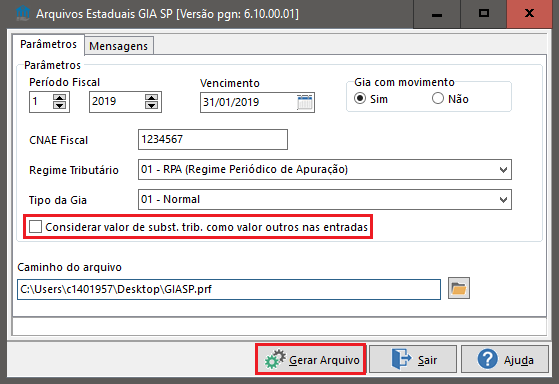Minimize the Arquivos Estaduais GIA SP window
Viewport: 559px width, 384px height.
click(437, 14)
